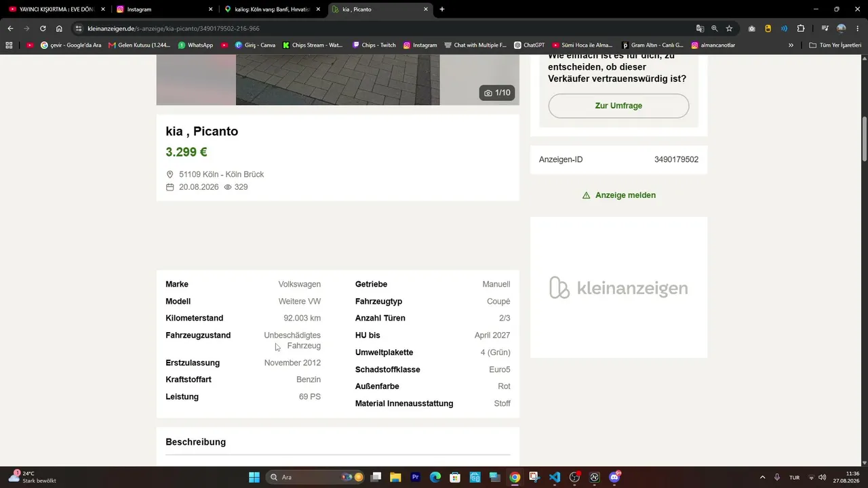Click the April 2027 HU bis value
Screen dimensions: 868x488
(x=492, y=335)
